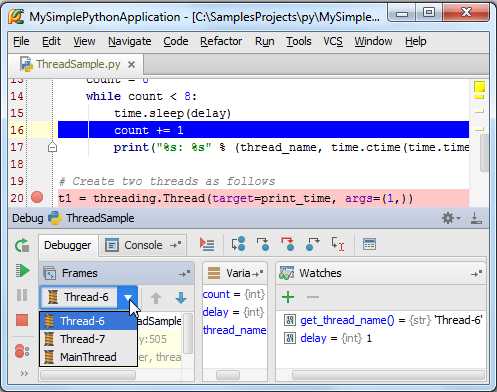The width and height of the screenshot is (497, 392).
Task: Open the Edit menu
Action: (51, 41)
